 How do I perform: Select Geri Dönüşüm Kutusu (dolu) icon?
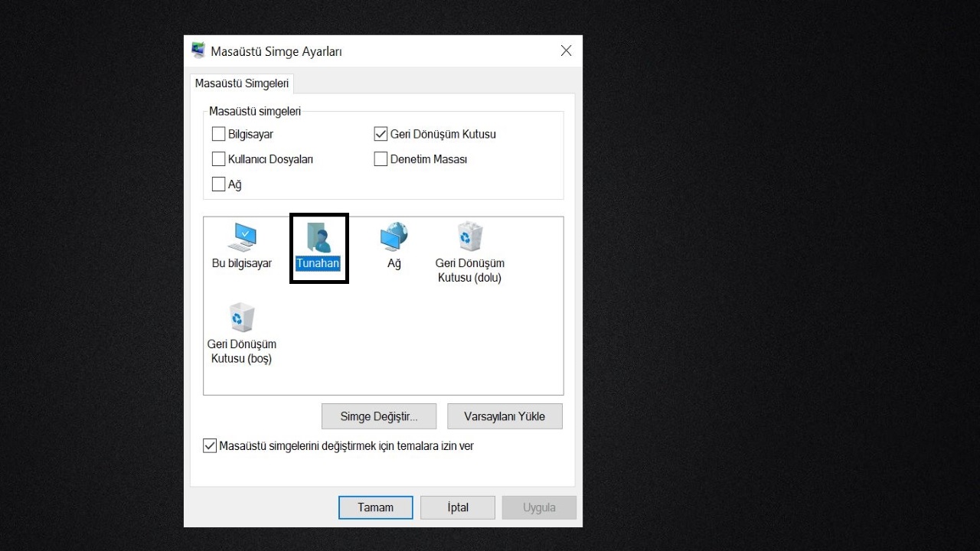coord(469,238)
